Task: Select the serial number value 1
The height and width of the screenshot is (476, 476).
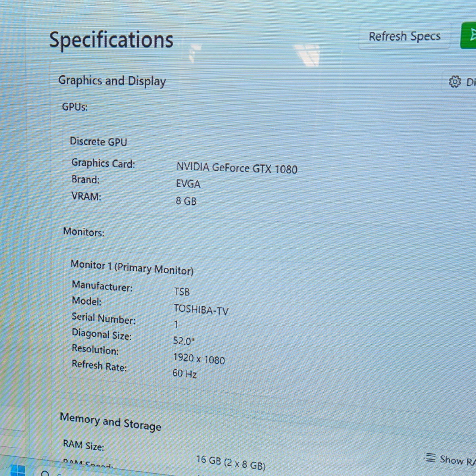Action: [x=176, y=324]
